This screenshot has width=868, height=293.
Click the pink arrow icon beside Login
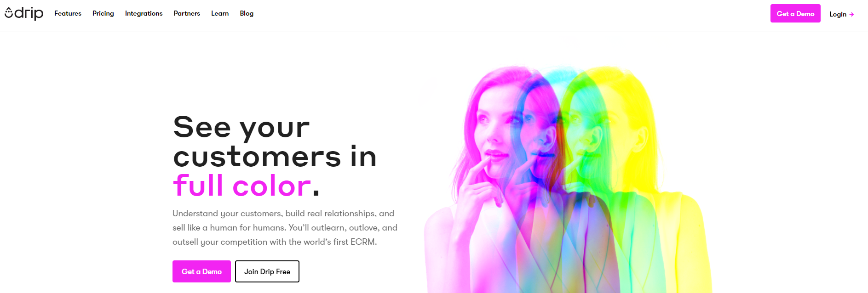(851, 14)
